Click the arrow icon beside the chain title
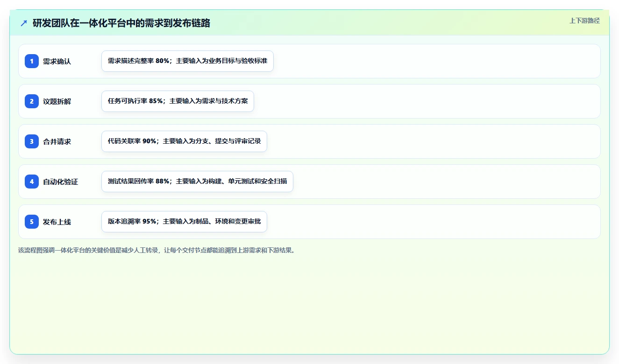Viewport: 619px width, 364px height. click(x=24, y=23)
